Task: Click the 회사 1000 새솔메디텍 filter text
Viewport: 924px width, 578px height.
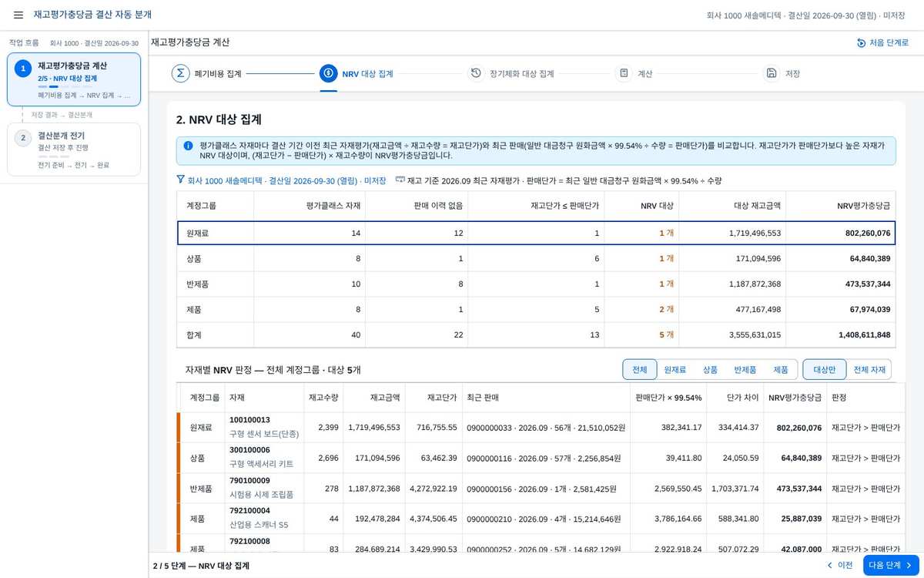Action: click(x=286, y=180)
